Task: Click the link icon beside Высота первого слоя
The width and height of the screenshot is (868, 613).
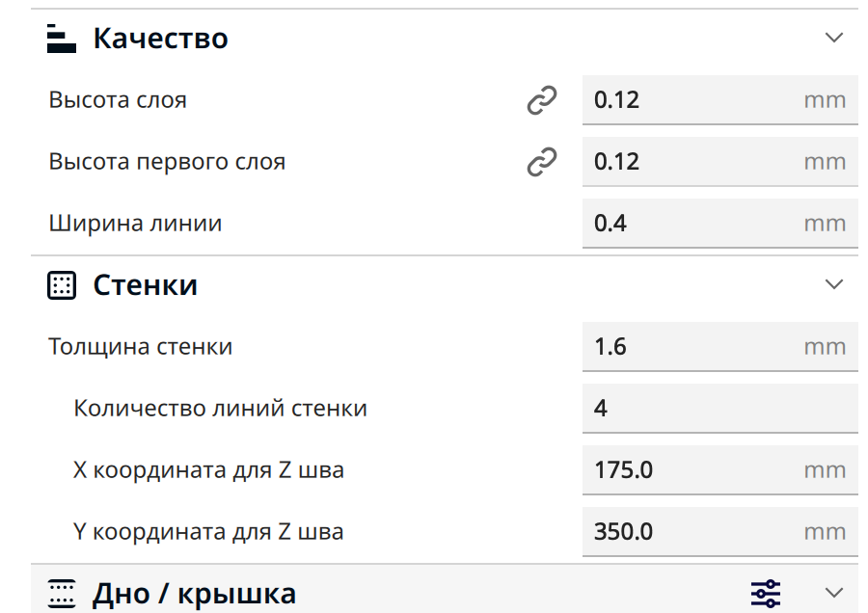Action: [x=542, y=162]
